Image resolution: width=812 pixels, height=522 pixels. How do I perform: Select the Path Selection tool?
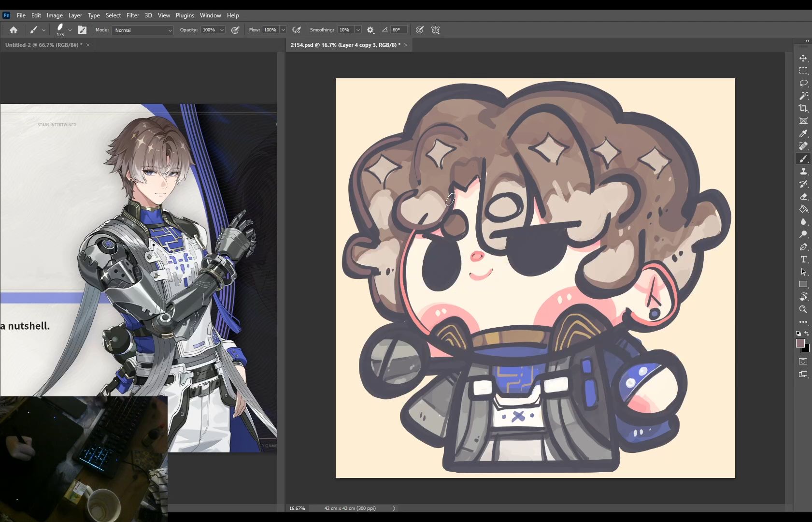pyautogui.click(x=803, y=272)
